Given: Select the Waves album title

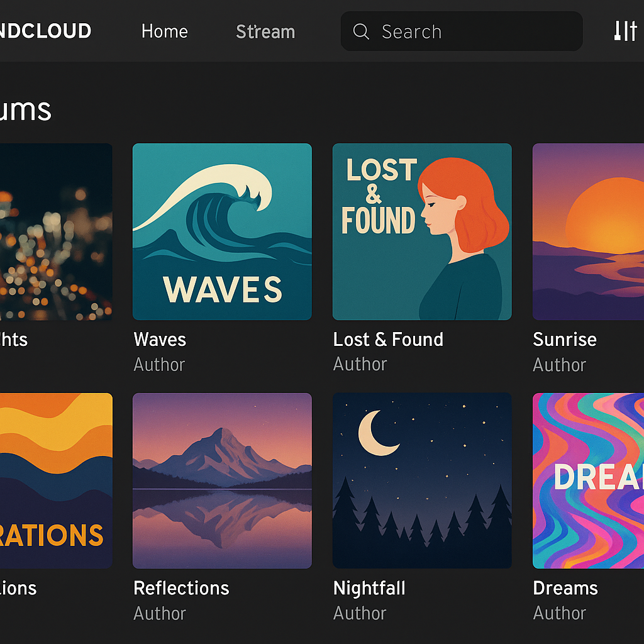Looking at the screenshot, I should point(159,340).
